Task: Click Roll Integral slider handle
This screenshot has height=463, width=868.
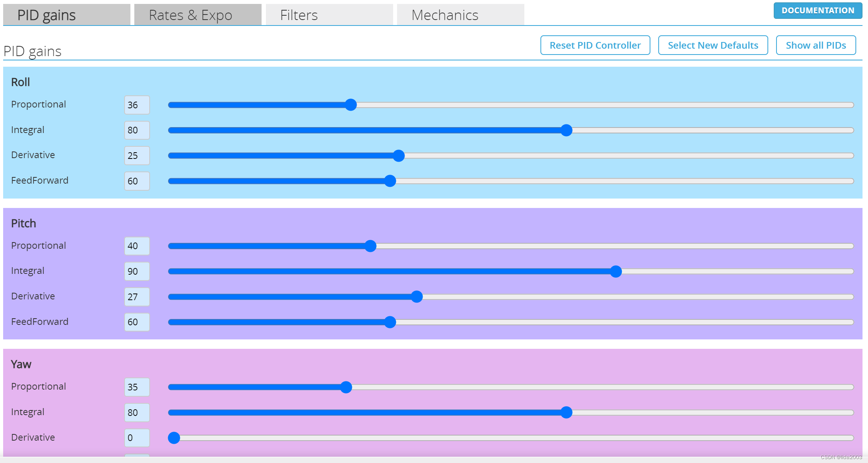Action: tap(566, 130)
